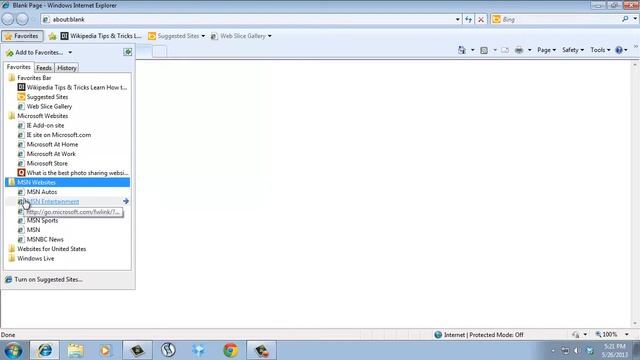Click the Add to Favorites Bar star icon
The width and height of the screenshot is (640, 360).
(x=52, y=36)
